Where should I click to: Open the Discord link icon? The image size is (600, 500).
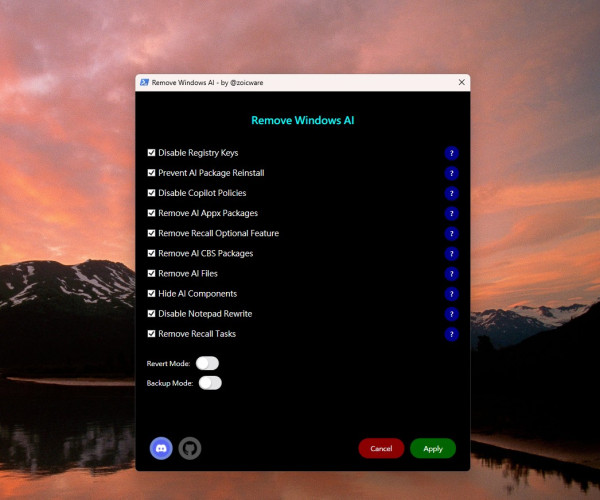[x=161, y=448]
